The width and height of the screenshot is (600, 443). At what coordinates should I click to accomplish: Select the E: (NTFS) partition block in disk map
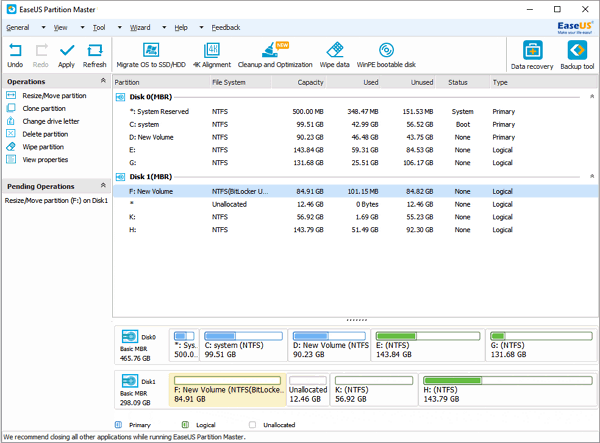pyautogui.click(x=425, y=346)
